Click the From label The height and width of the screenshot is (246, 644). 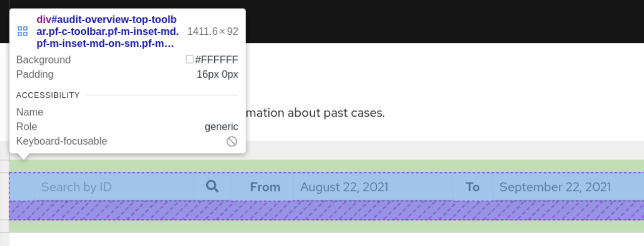(x=265, y=187)
